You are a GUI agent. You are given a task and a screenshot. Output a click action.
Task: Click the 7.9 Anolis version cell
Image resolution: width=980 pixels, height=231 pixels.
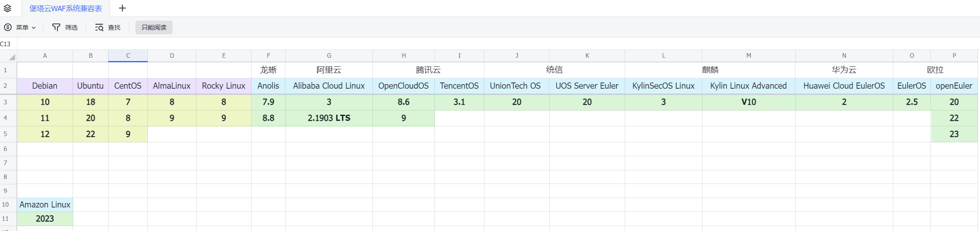268,102
